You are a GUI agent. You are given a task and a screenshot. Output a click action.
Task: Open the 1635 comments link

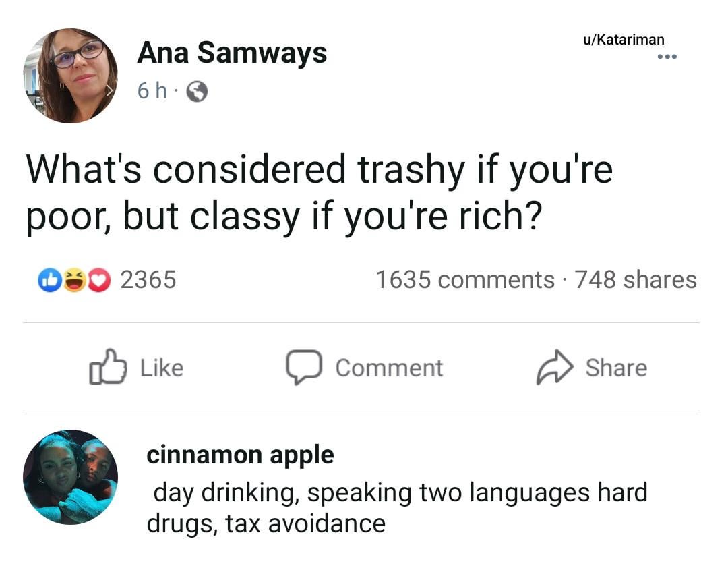click(464, 279)
